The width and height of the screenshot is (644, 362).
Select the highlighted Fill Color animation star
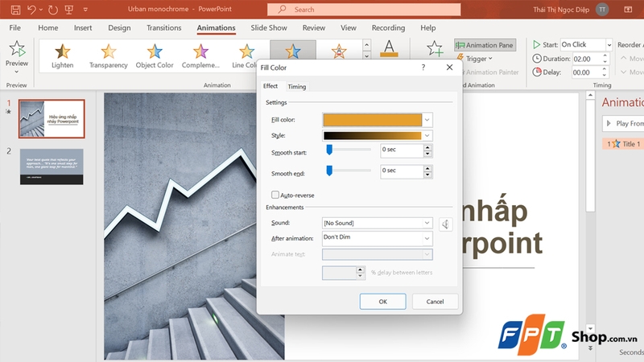pos(293,51)
